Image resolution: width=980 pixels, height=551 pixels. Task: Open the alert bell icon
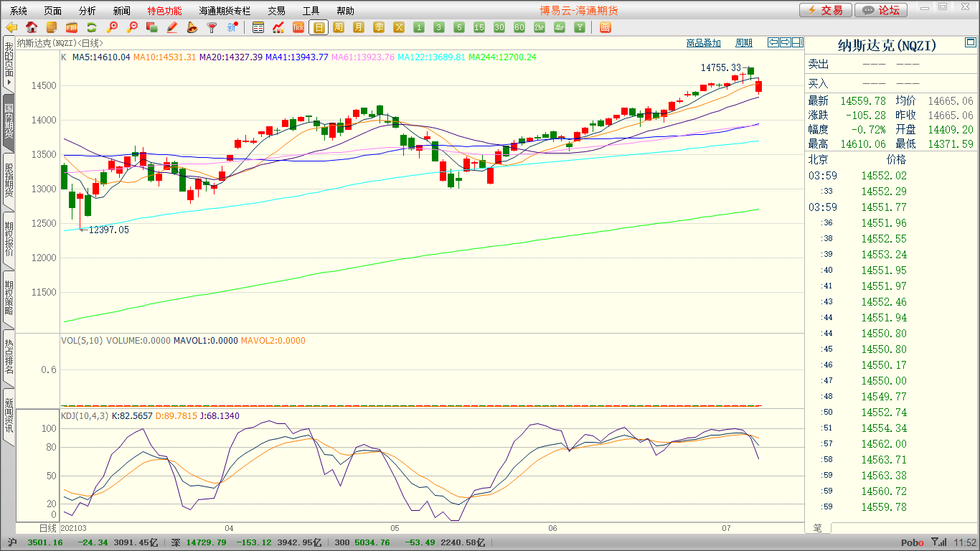coord(192,27)
